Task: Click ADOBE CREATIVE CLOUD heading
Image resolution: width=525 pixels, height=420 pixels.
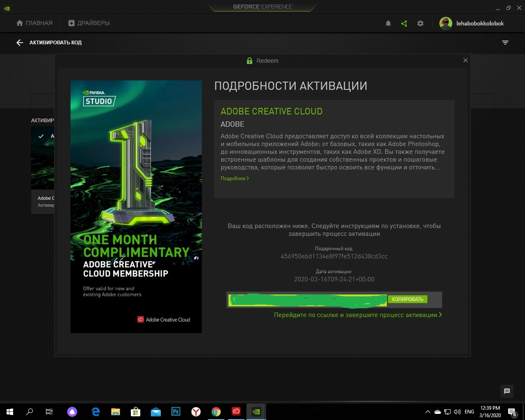Action: (272, 112)
